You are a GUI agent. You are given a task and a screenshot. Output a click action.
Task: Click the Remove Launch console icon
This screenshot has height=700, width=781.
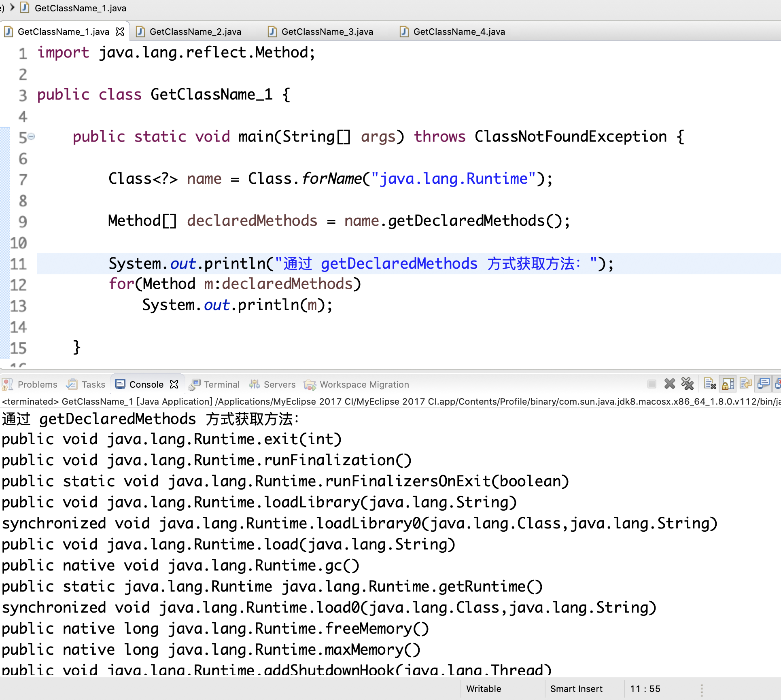[670, 384]
